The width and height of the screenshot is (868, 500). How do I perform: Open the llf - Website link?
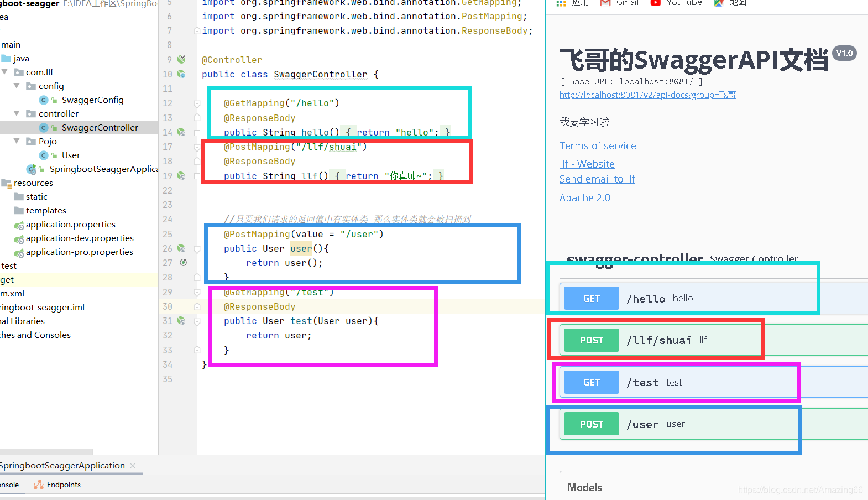coord(587,164)
